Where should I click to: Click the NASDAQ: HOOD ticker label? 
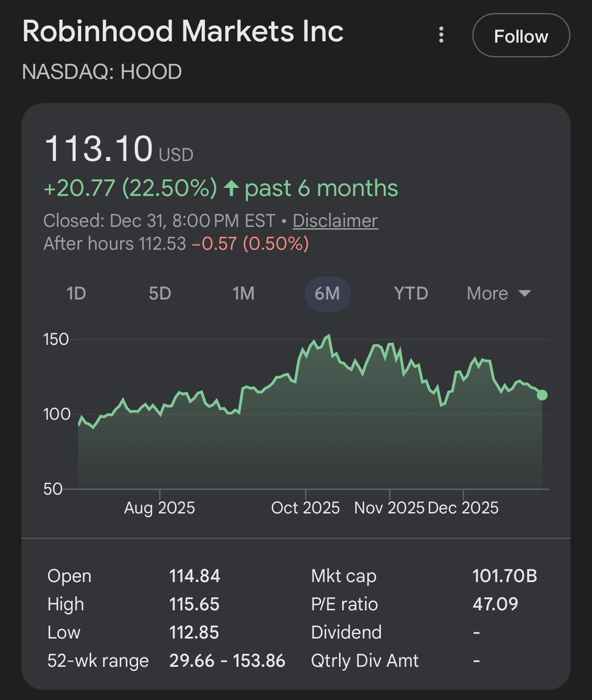(x=101, y=72)
